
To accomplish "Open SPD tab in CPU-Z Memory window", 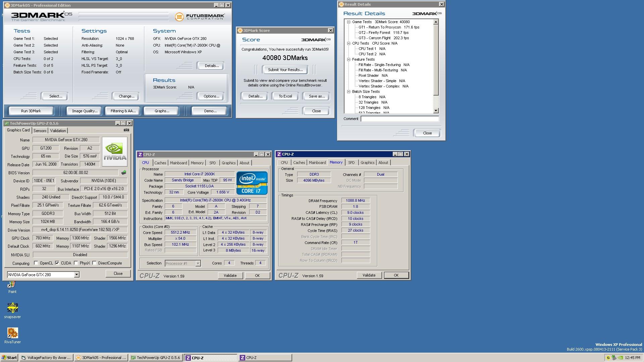I will [x=351, y=163].
